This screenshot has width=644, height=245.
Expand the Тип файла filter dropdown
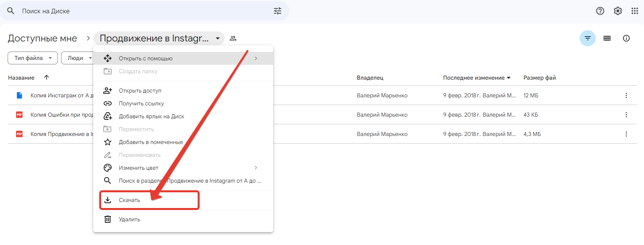point(33,58)
